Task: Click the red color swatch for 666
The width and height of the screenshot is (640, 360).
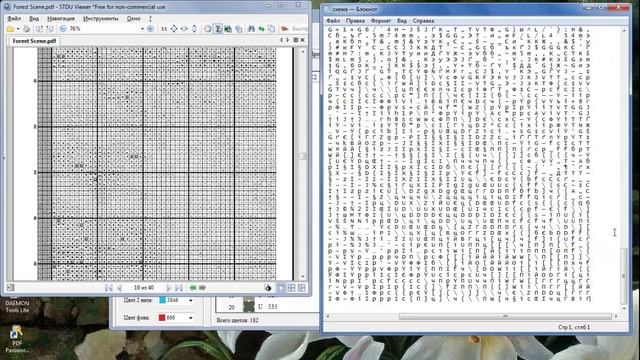Action: pyautogui.click(x=162, y=318)
